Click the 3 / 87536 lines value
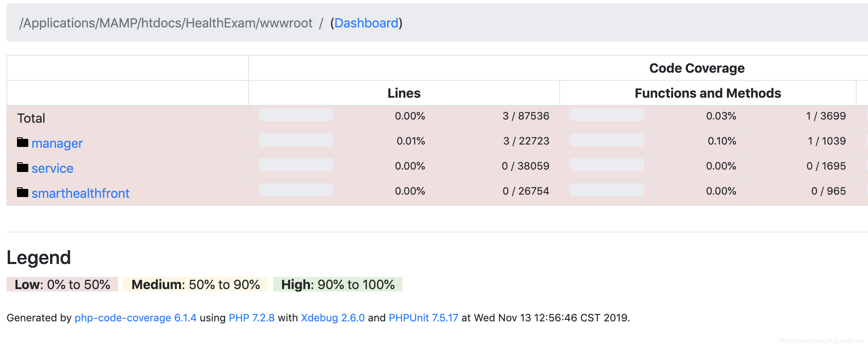Image resolution: width=868 pixels, height=348 pixels. click(x=526, y=116)
